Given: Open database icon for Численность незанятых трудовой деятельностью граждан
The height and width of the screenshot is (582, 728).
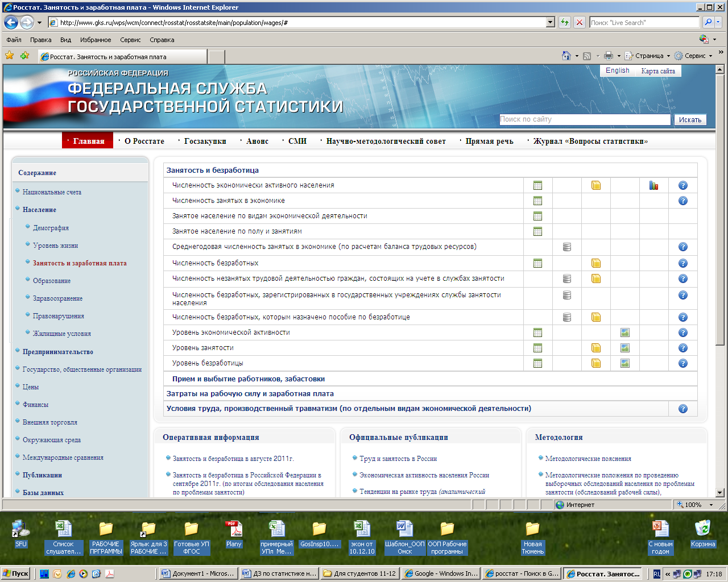Looking at the screenshot, I should pyautogui.click(x=567, y=278).
